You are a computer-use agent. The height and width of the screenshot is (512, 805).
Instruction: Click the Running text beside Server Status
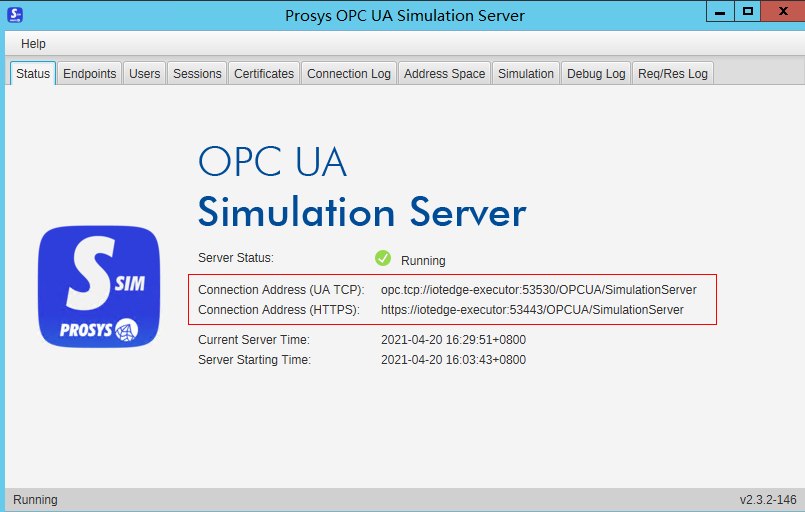[423, 261]
